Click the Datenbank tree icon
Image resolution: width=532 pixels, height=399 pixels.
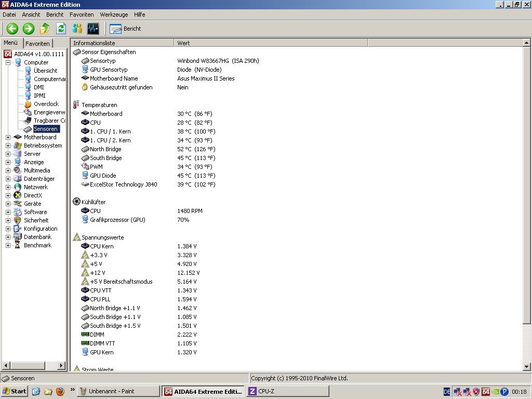(18, 237)
